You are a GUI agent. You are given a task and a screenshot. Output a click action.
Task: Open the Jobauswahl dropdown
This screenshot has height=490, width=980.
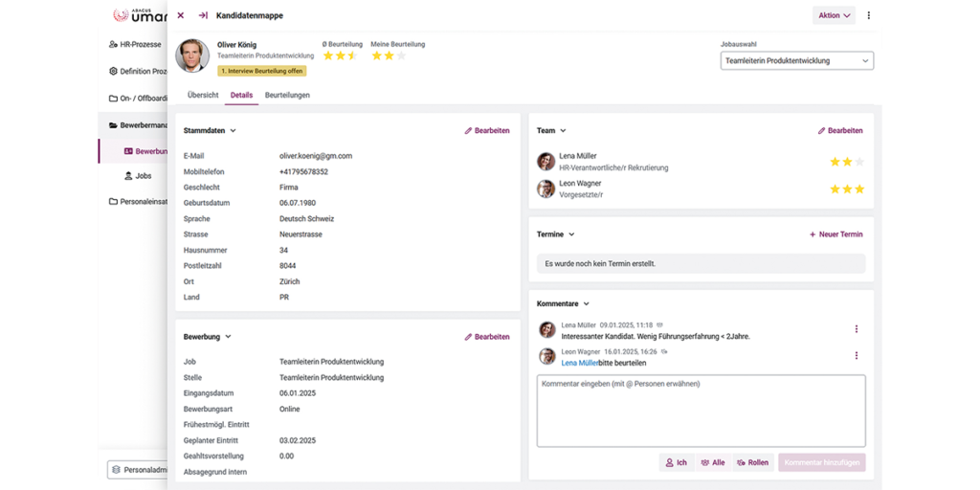tap(796, 61)
